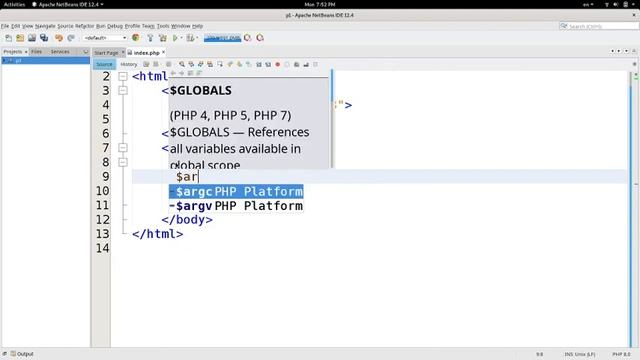
Task: Open the Apache NetBeans IDE application menu
Action: coord(68,4)
